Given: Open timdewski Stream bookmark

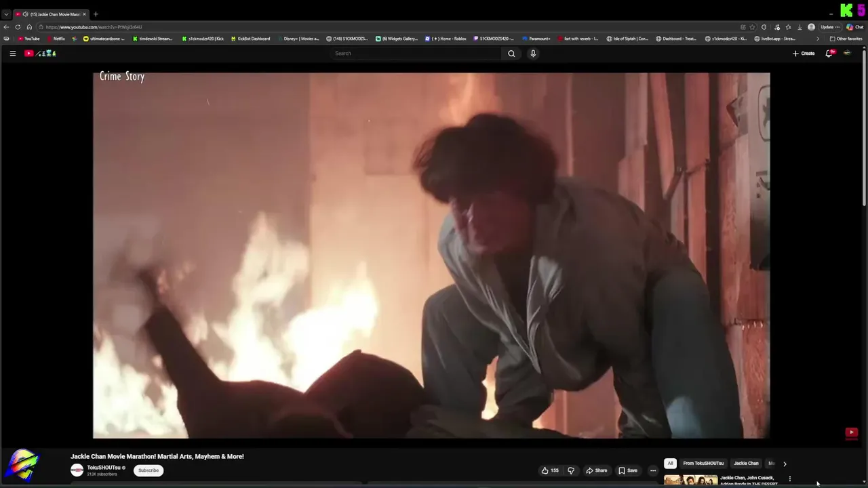Looking at the screenshot, I should 153,39.
